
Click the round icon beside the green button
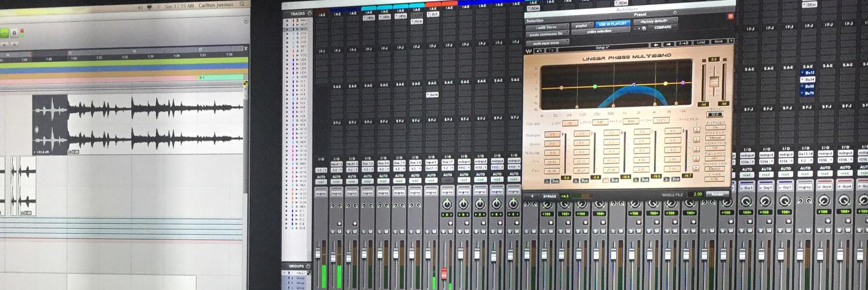(x=14, y=34)
